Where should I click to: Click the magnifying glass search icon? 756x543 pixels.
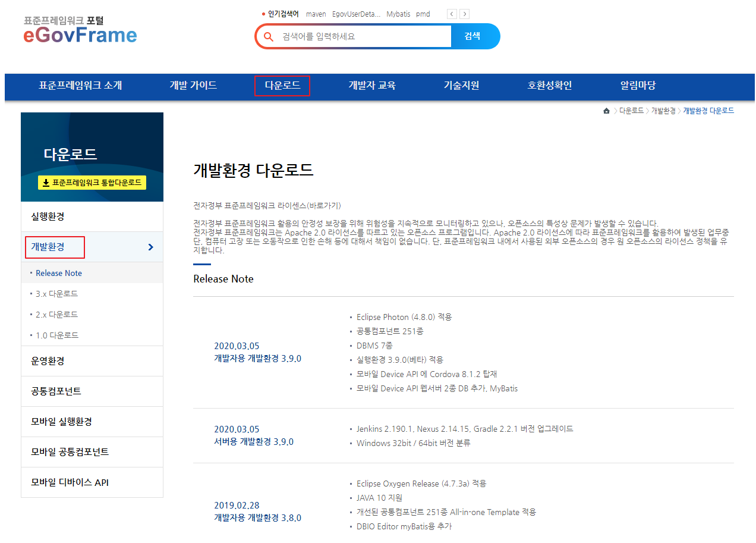pyautogui.click(x=269, y=36)
